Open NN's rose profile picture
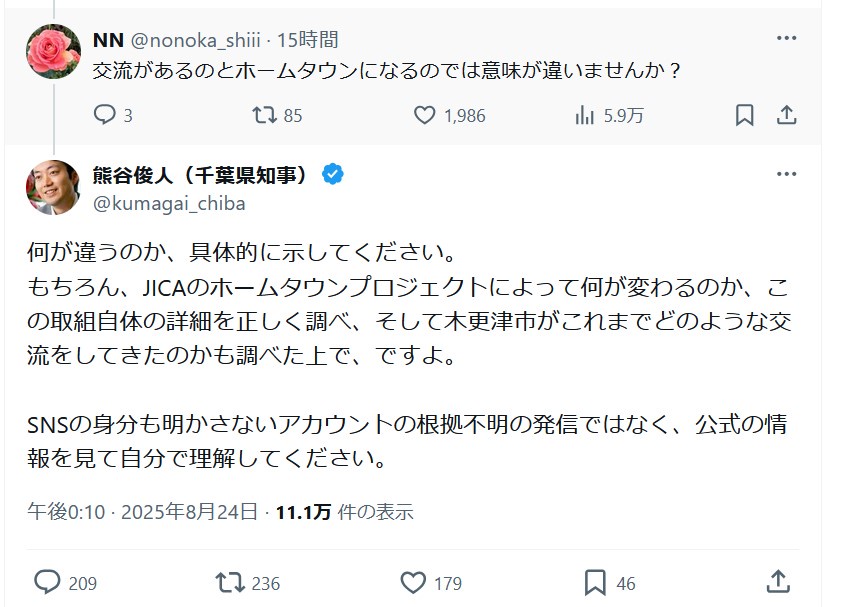851x607 pixels. pos(53,51)
